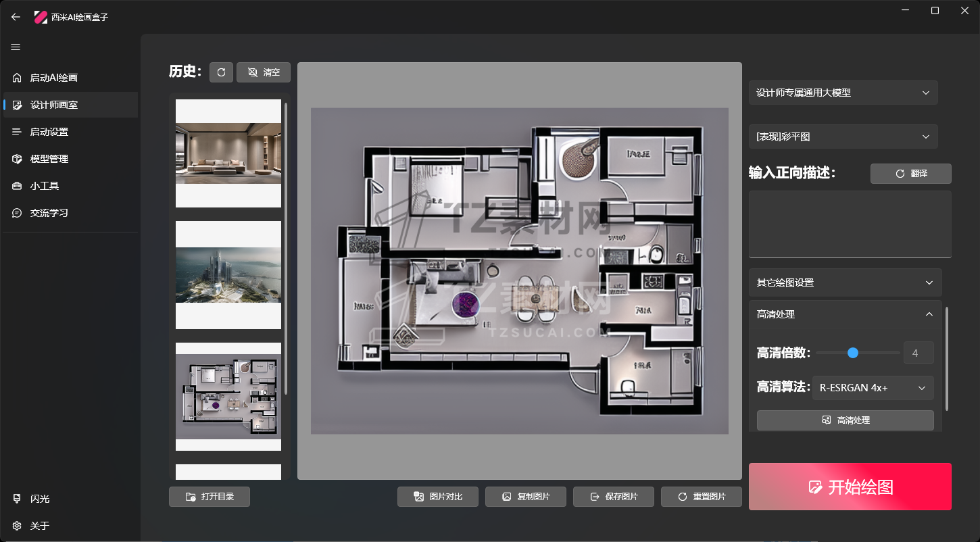Go to 模型管理 section
Viewport: 980px width, 542px height.
tap(70, 159)
